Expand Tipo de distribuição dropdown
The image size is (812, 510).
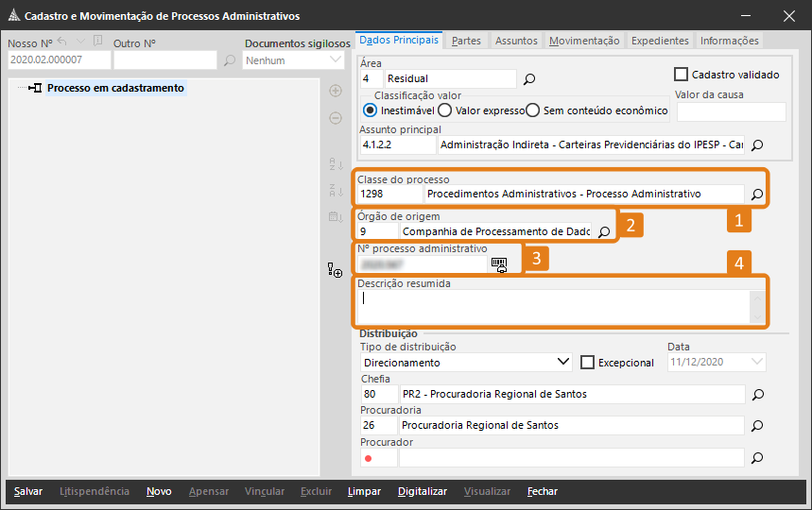pyautogui.click(x=564, y=362)
